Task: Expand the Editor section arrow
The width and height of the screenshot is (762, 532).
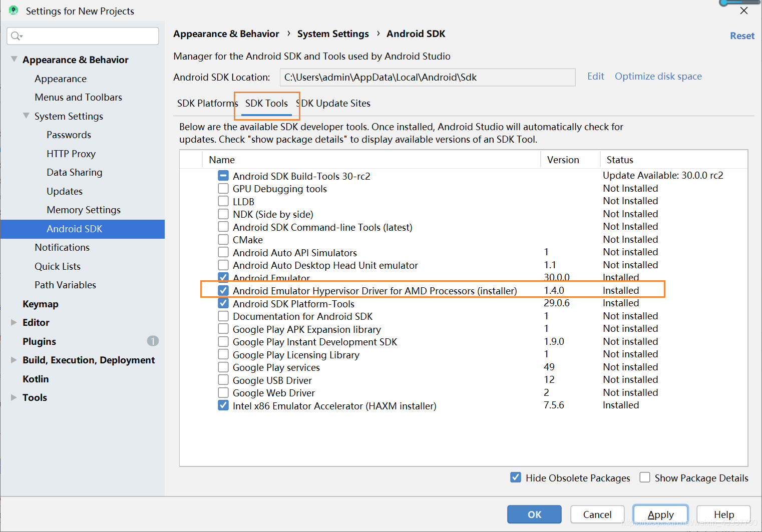Action: pyautogui.click(x=14, y=322)
